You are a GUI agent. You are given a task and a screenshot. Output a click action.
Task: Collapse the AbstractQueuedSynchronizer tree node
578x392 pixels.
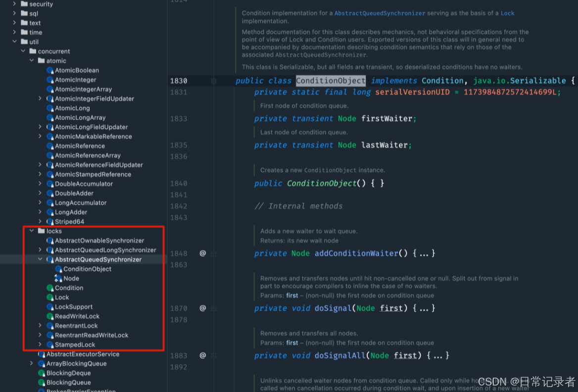tap(40, 259)
